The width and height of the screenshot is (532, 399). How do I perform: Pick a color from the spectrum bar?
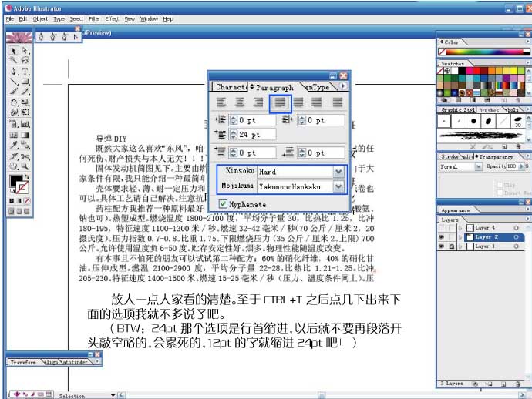484,52
